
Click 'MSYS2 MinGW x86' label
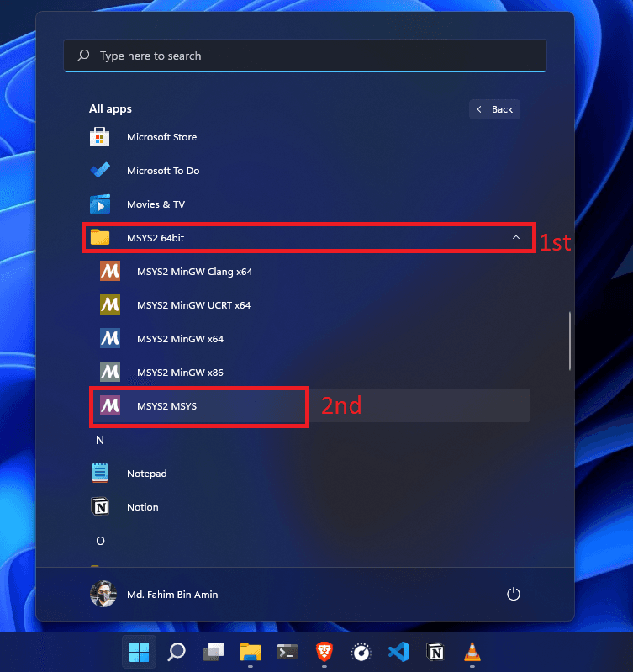(x=180, y=372)
